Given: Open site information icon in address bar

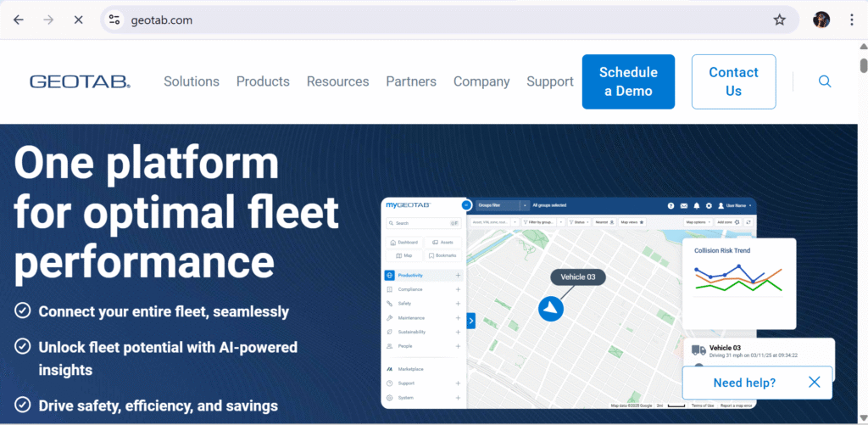Looking at the screenshot, I should [x=114, y=20].
